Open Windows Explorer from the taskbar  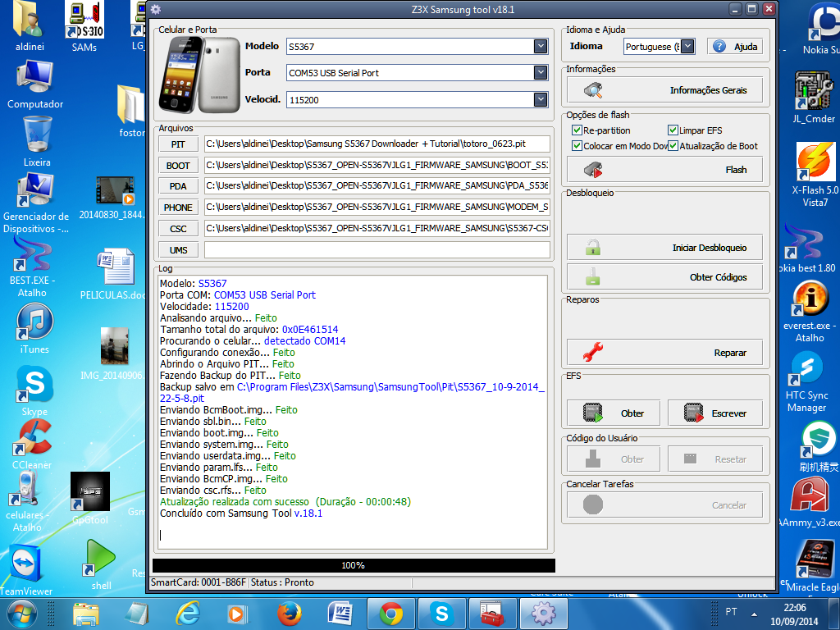[86, 614]
